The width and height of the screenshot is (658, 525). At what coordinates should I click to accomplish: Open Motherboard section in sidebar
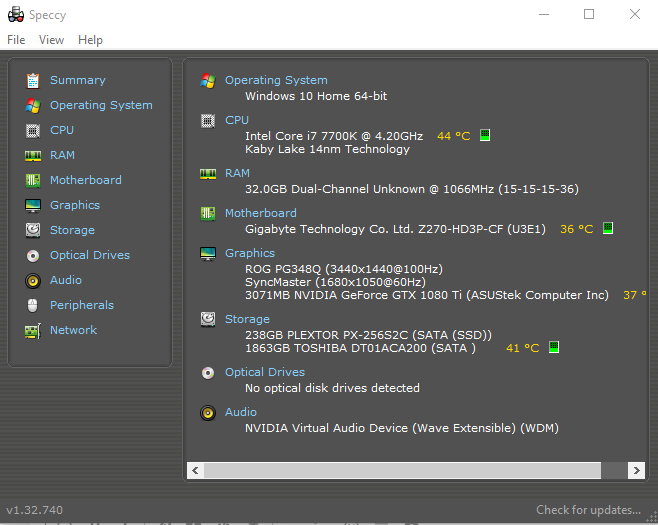click(86, 180)
